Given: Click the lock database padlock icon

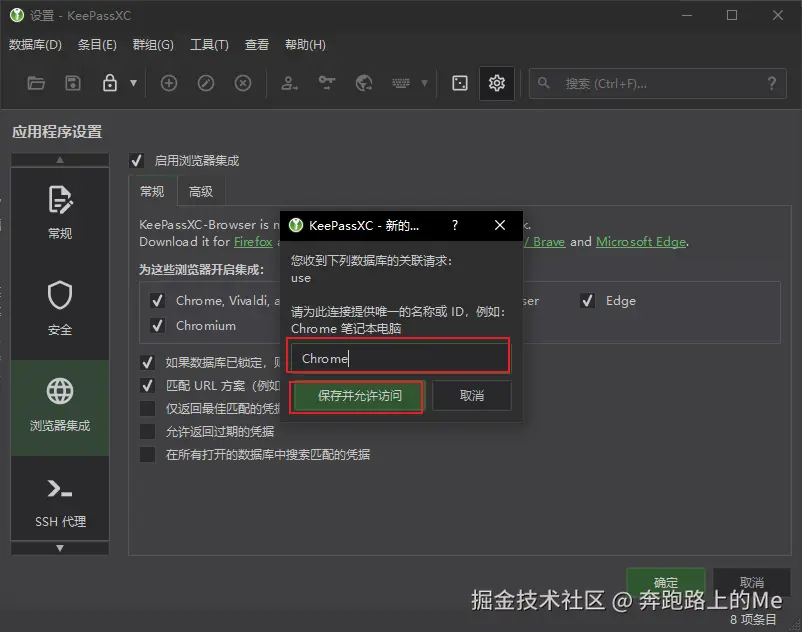Looking at the screenshot, I should coord(109,83).
